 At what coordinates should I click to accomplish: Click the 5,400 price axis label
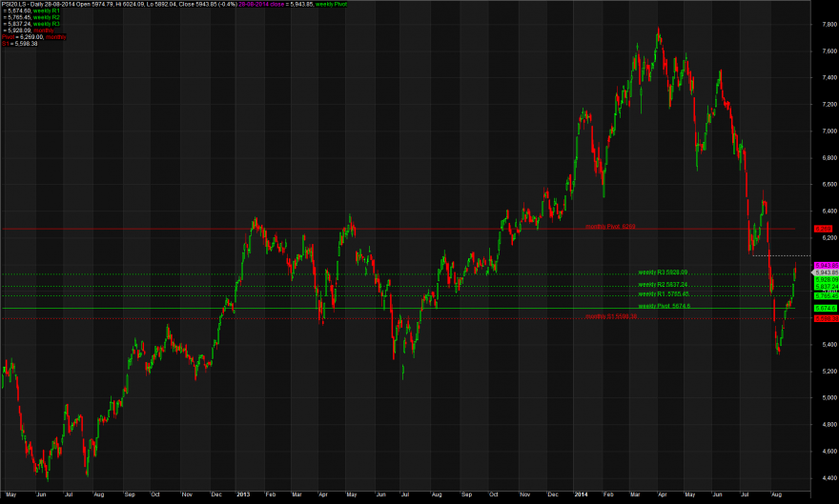tap(829, 345)
